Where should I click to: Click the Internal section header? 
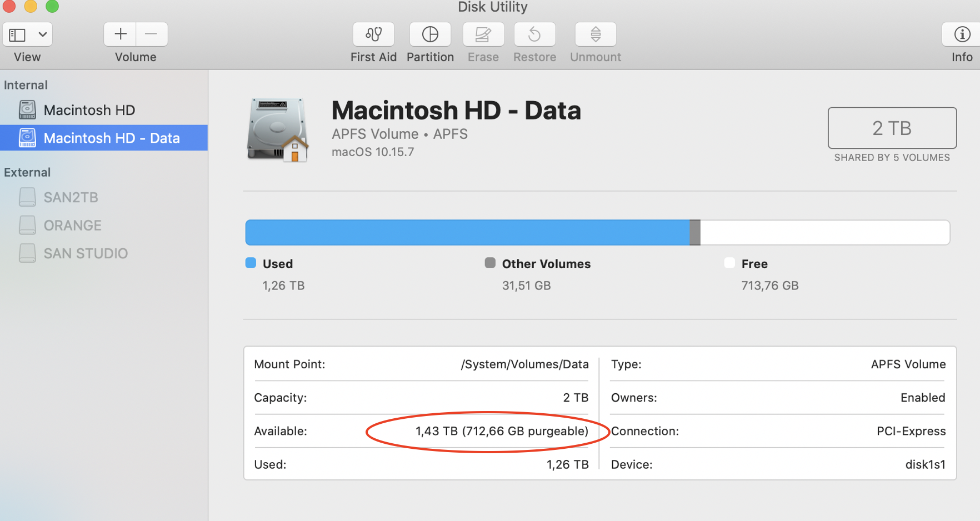pos(26,85)
